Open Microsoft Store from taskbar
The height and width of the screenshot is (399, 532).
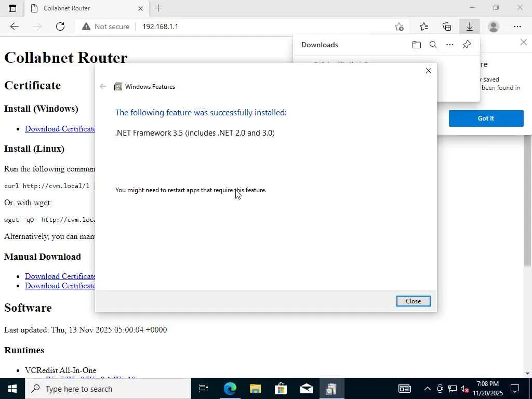click(281, 389)
